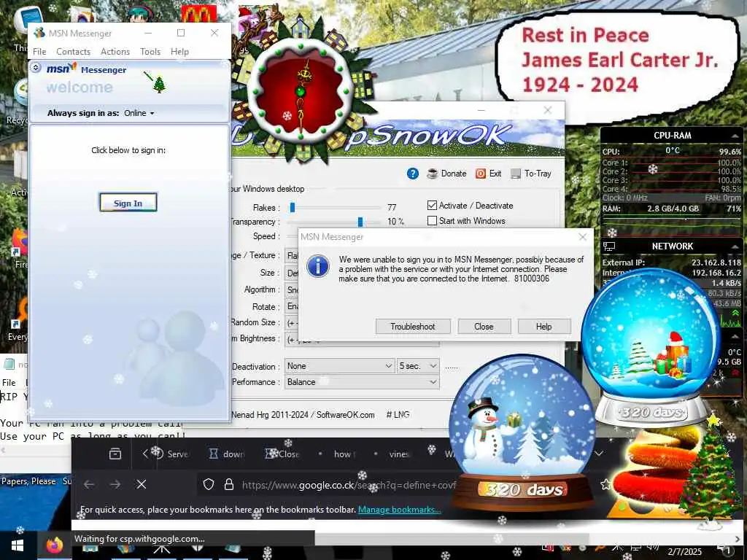This screenshot has height=560, width=747.
Task: Click the Windows Start button
Action: [18, 545]
